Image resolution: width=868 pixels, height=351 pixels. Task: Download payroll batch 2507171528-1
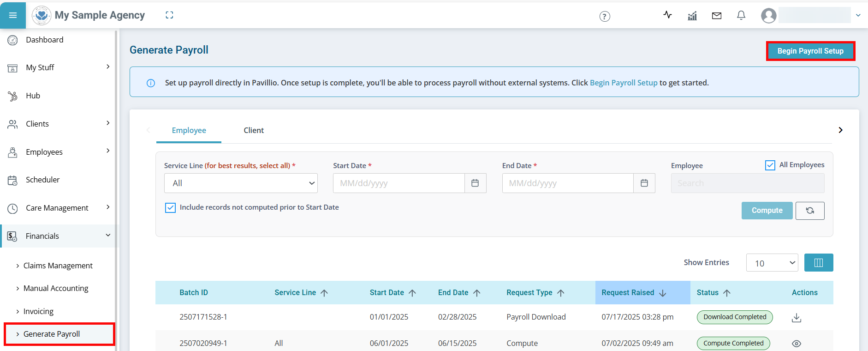pos(796,318)
